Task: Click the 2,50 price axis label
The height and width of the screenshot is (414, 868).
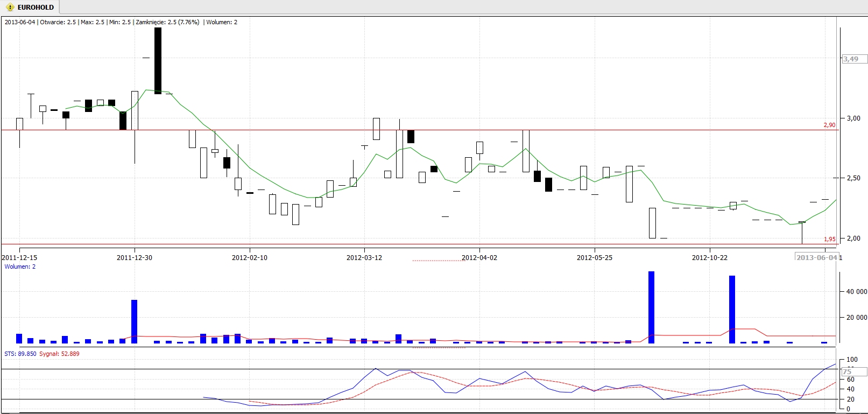Action: coord(853,178)
